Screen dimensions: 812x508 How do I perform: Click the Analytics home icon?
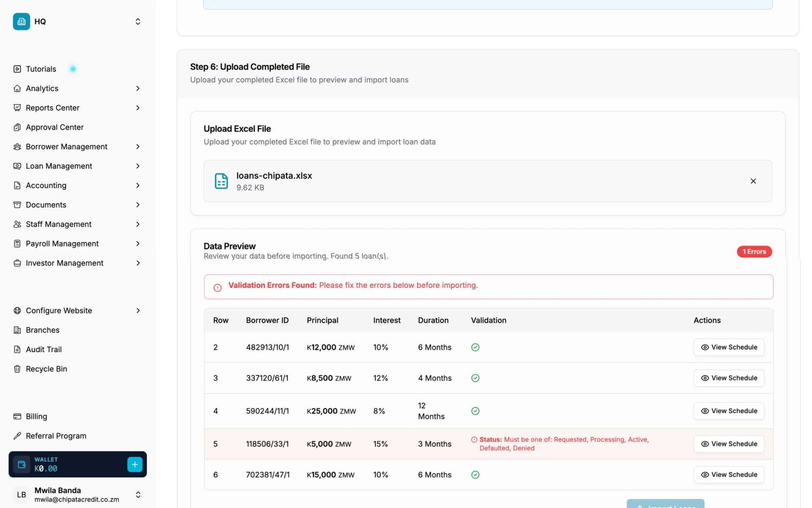[x=17, y=88]
